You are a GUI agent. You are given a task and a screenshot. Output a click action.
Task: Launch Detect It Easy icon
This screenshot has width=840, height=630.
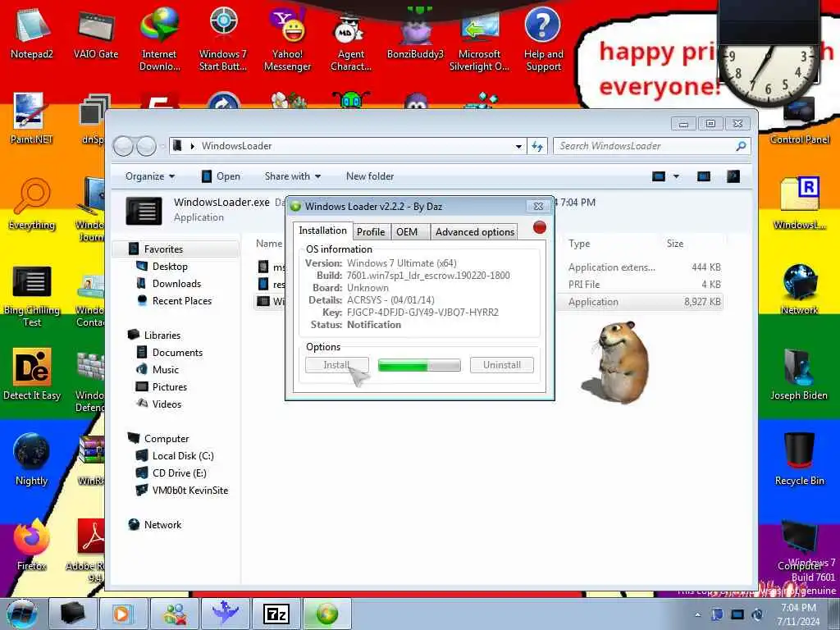pyautogui.click(x=32, y=374)
